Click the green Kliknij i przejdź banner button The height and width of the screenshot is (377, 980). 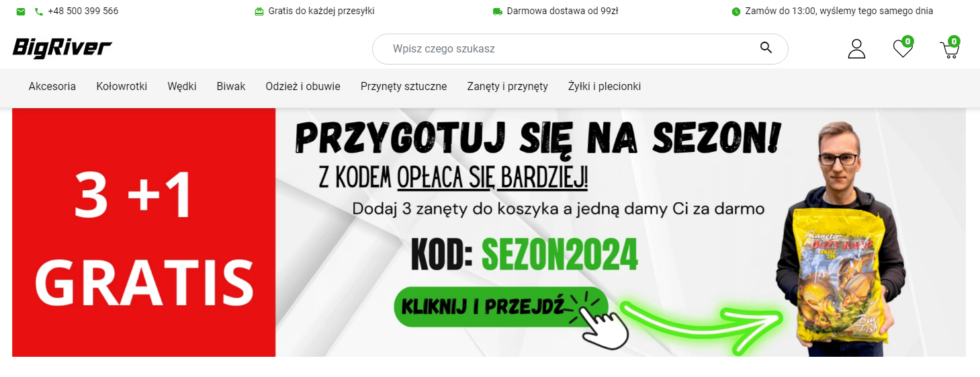tap(501, 307)
